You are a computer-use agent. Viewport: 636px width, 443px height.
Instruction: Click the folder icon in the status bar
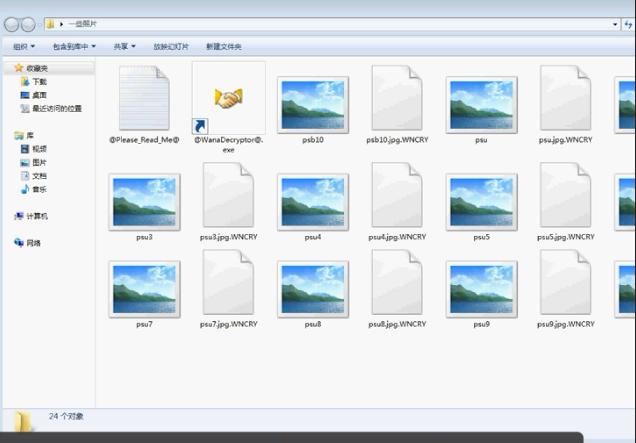point(23,421)
